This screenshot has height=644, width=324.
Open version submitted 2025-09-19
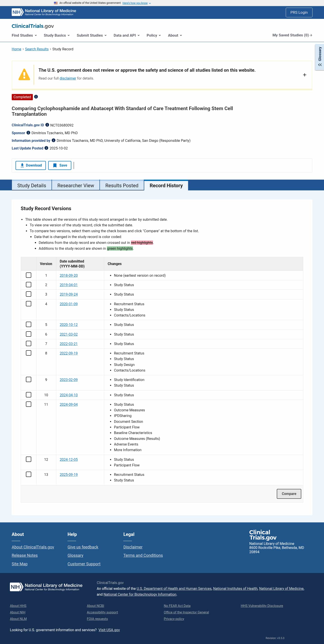(69, 474)
